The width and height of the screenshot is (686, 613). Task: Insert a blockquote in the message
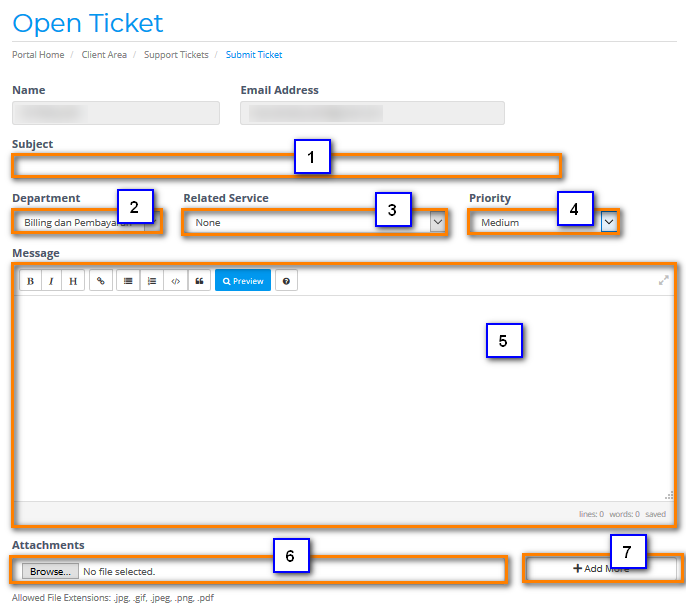click(198, 281)
